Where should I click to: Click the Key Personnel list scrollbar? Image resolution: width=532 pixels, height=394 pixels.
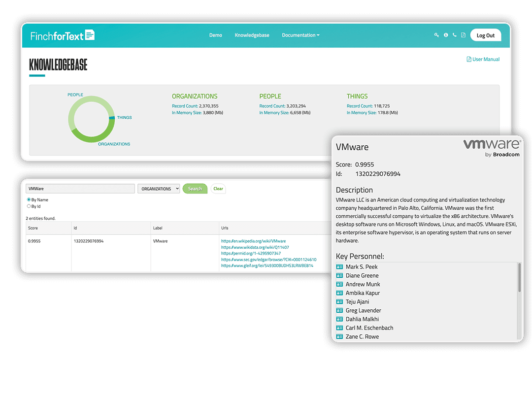click(x=519, y=277)
